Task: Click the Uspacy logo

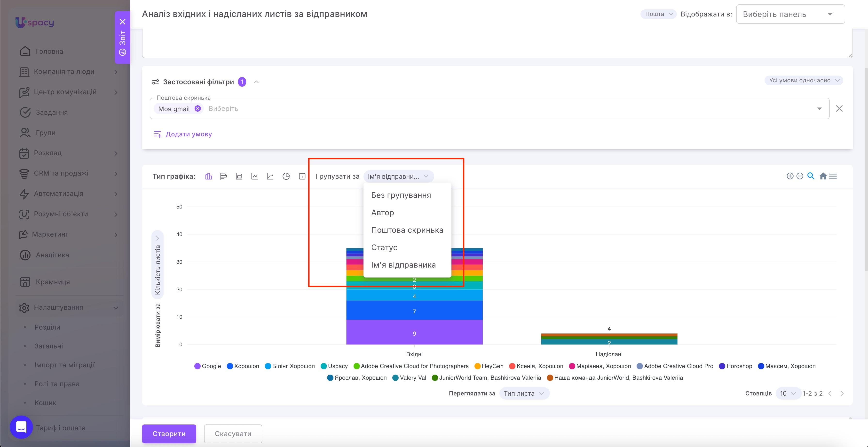Action: point(35,22)
